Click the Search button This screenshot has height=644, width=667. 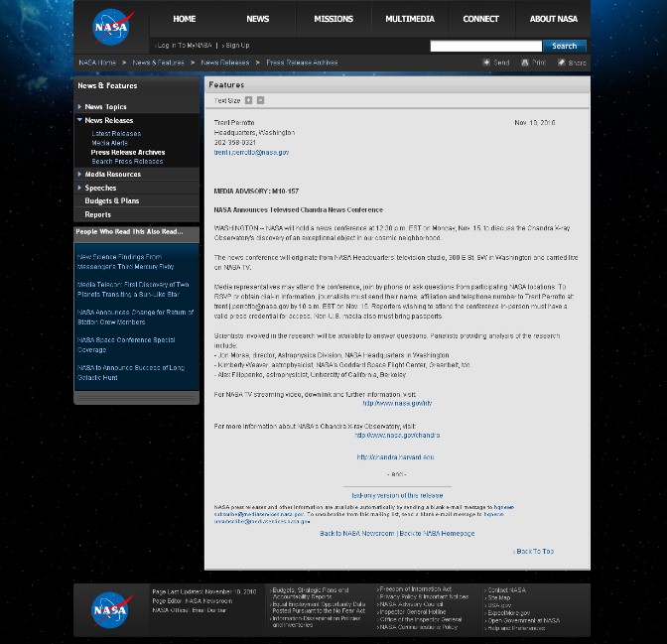click(565, 46)
